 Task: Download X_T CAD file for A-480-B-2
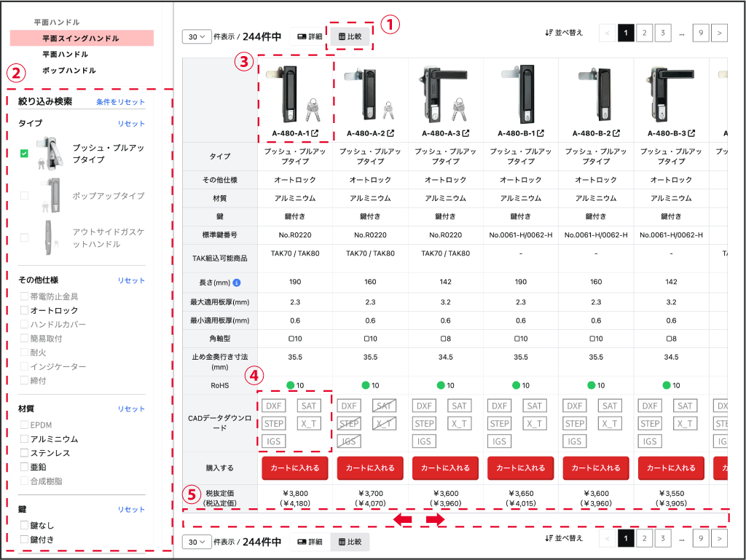tap(610, 423)
